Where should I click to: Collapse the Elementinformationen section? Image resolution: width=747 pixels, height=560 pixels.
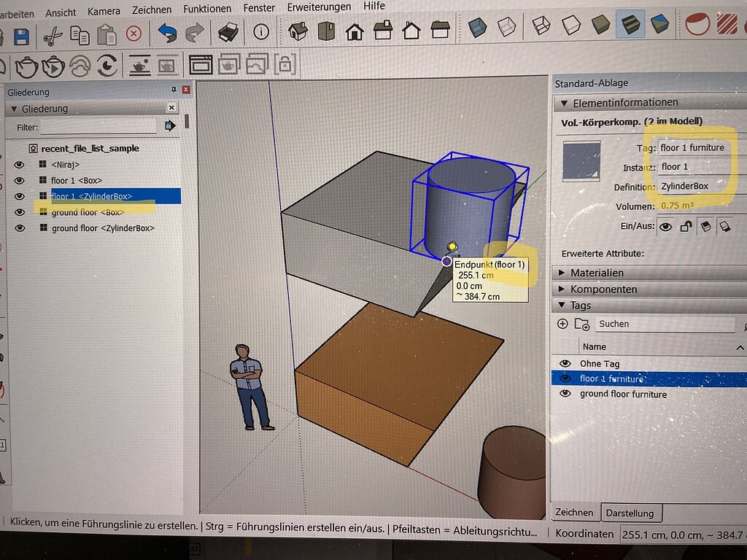pos(563,102)
